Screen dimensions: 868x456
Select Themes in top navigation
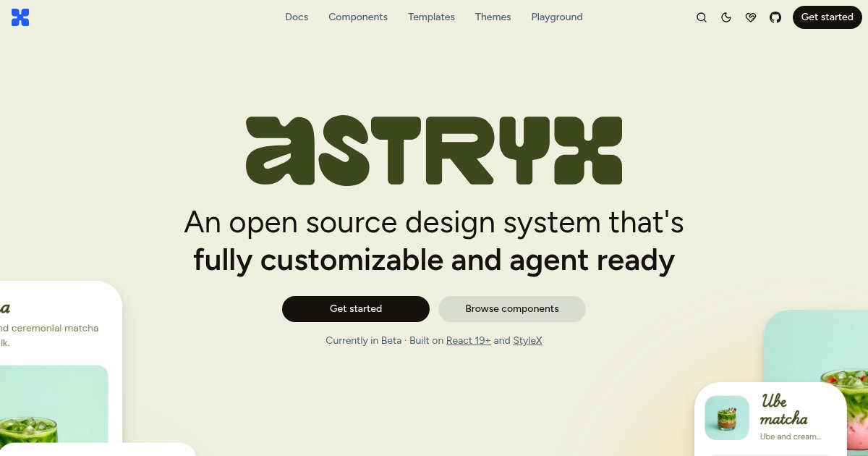coord(493,17)
